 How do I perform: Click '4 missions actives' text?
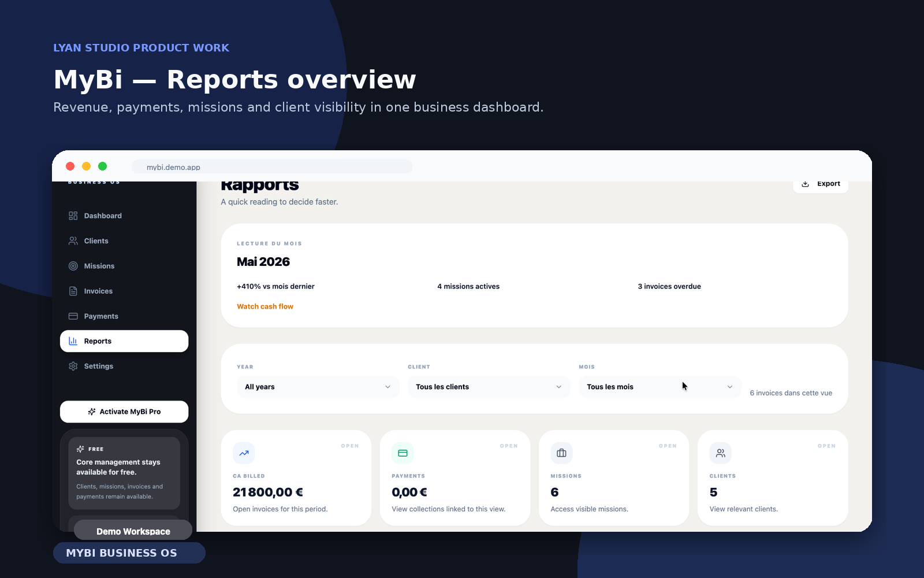pyautogui.click(x=468, y=286)
